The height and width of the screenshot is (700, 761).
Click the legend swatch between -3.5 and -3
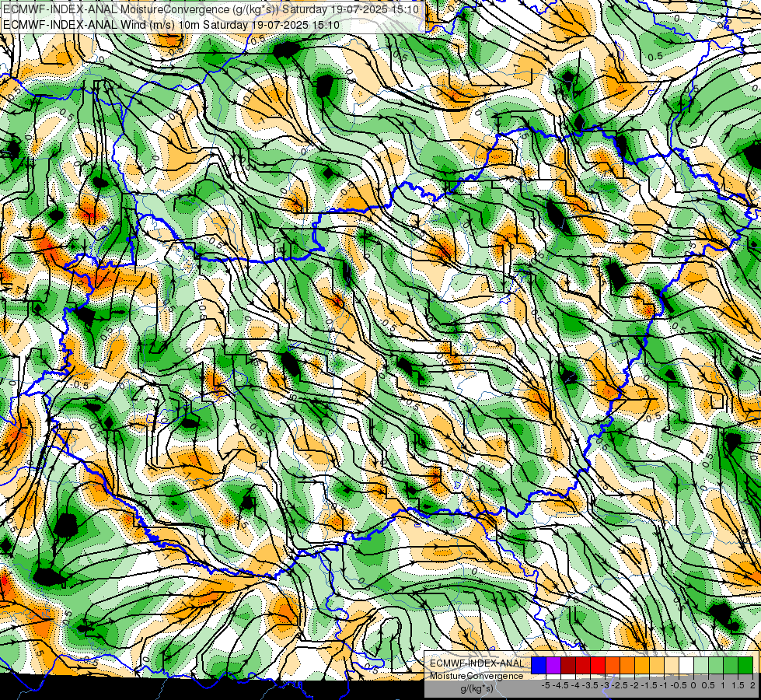(x=598, y=666)
